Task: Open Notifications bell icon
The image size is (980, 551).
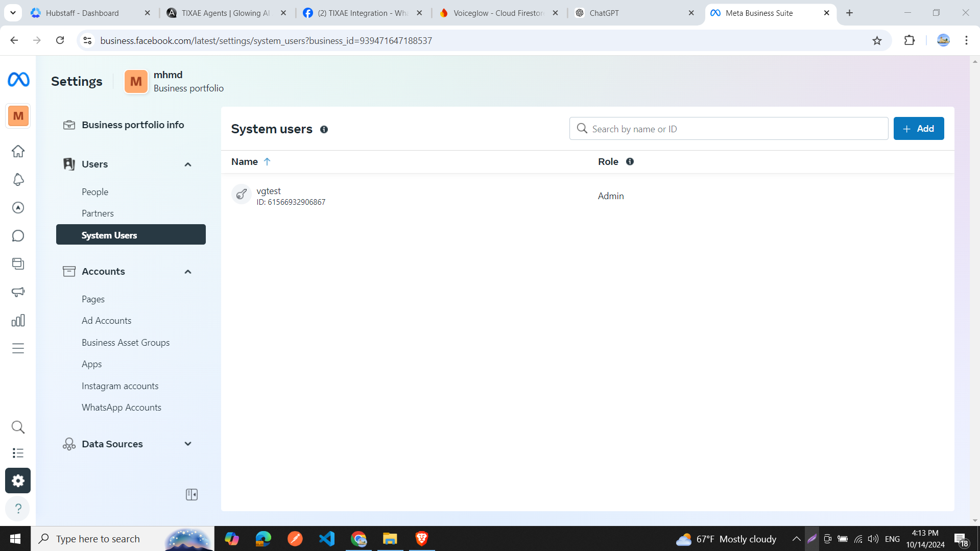Action: [18, 180]
